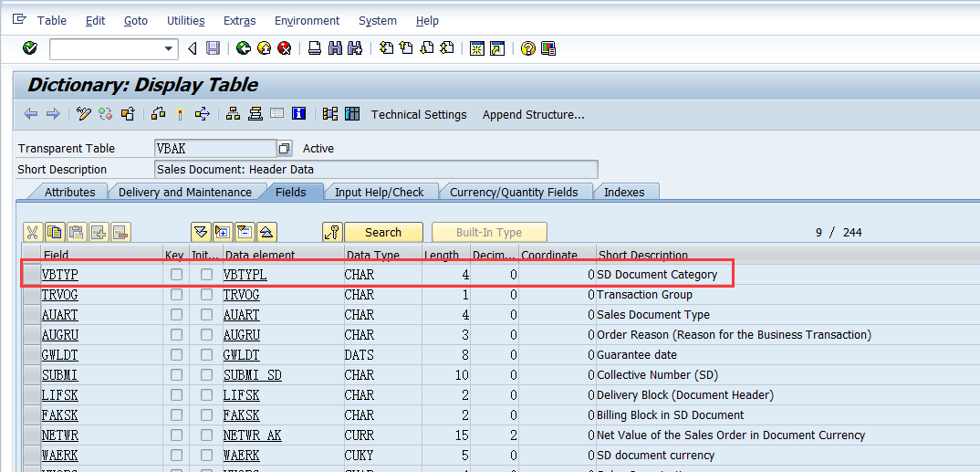Switch to the Attributes tab

(69, 192)
